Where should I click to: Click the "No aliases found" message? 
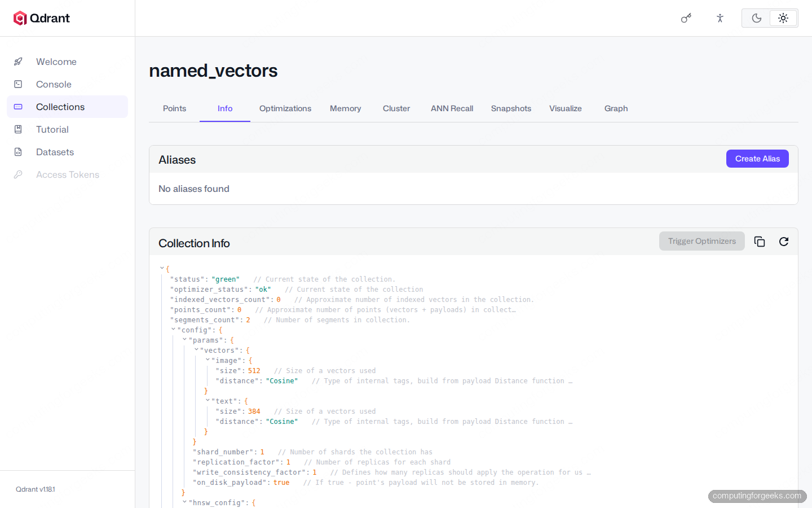tap(194, 189)
